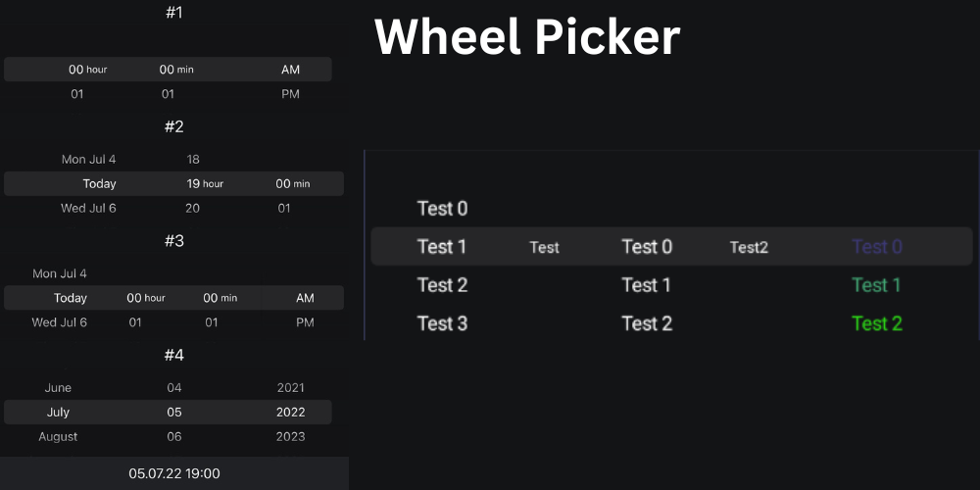Pick day 06 in picker #4

point(174,437)
